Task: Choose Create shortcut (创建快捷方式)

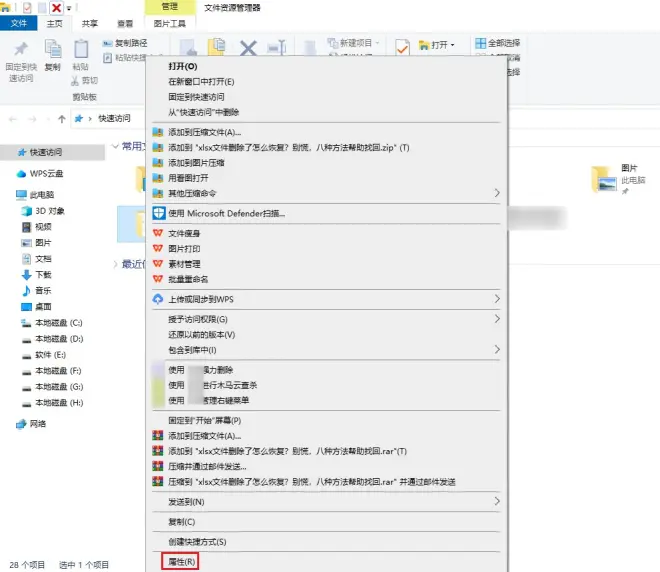Action: [197, 542]
